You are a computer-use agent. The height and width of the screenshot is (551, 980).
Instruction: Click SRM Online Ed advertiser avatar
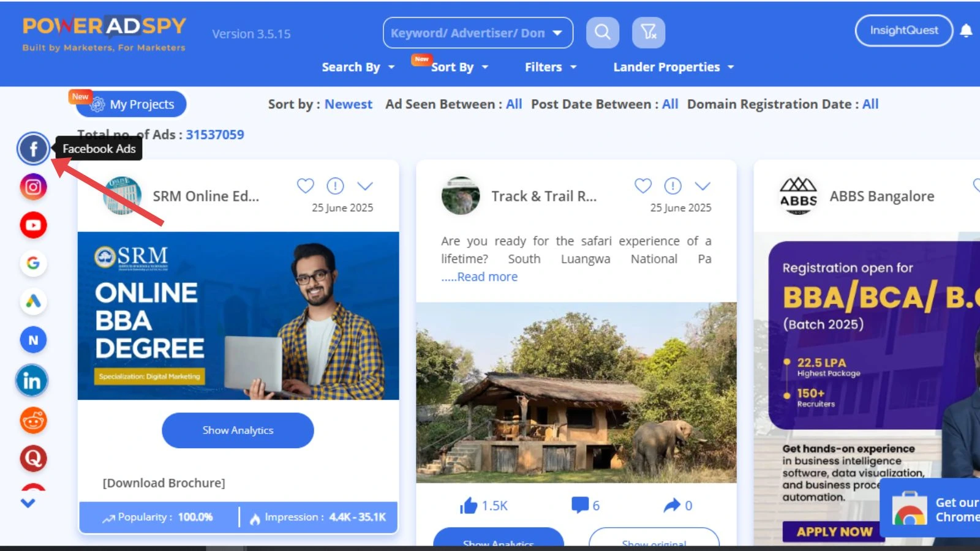tap(123, 196)
